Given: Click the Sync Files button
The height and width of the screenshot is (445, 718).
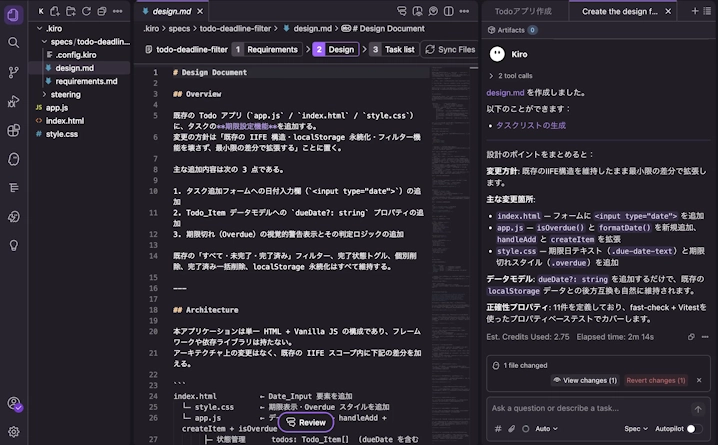Looking at the screenshot, I should pyautogui.click(x=450, y=49).
